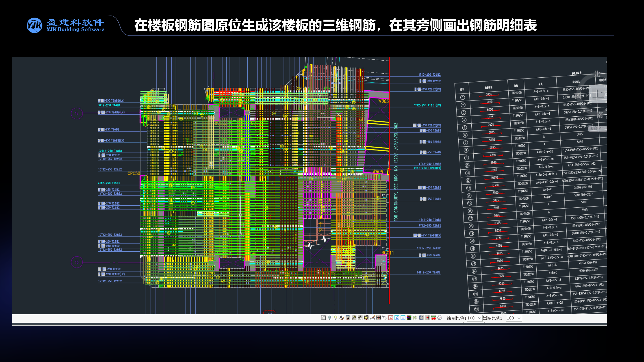Screen dimensions: 644x362
Task: Open the 出图比例1 scale dropdown showing 100
Action: coord(514,318)
